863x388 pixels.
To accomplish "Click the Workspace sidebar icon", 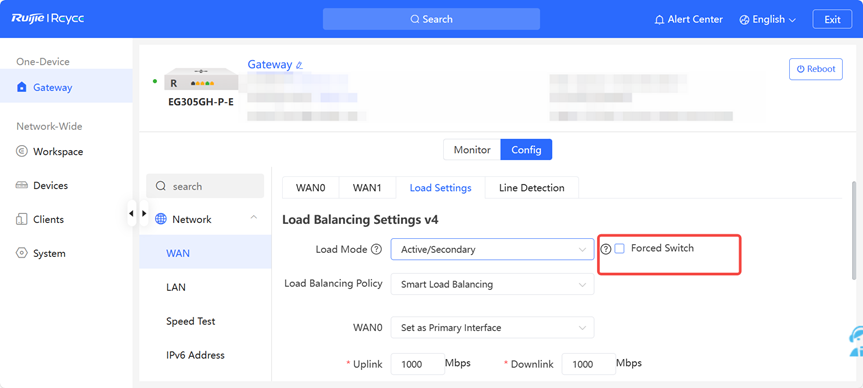I will tap(21, 151).
